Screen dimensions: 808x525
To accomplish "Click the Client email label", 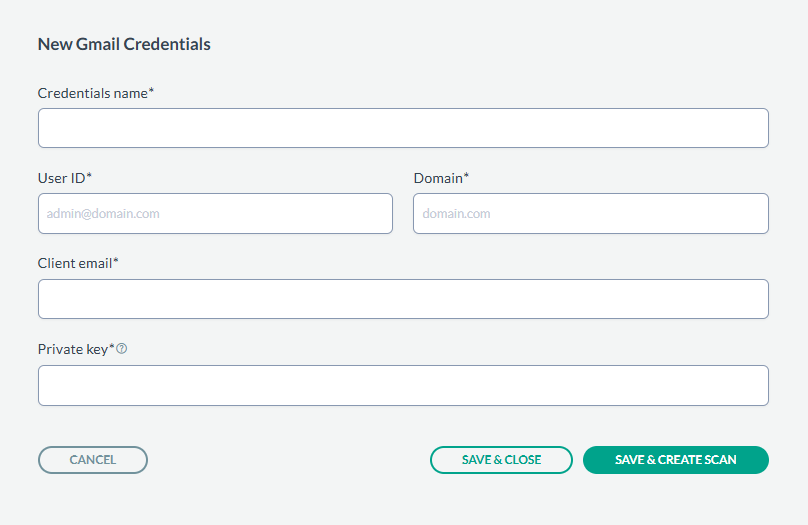I will [x=75, y=263].
